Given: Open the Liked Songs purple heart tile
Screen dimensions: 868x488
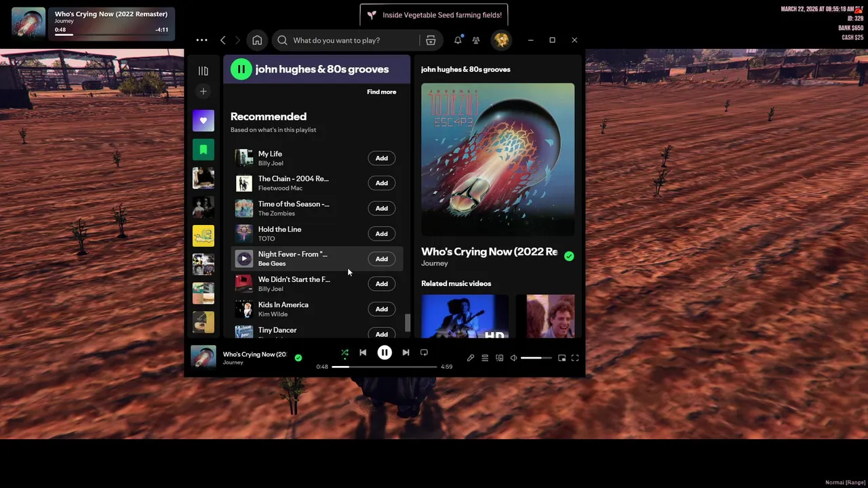Looking at the screenshot, I should coord(203,121).
